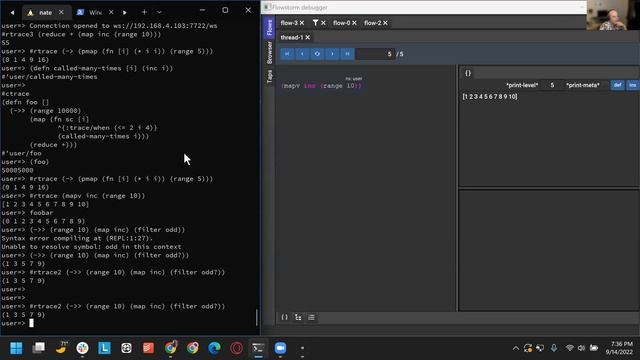
Task: Show hidden system tray icons
Action: 516,348
